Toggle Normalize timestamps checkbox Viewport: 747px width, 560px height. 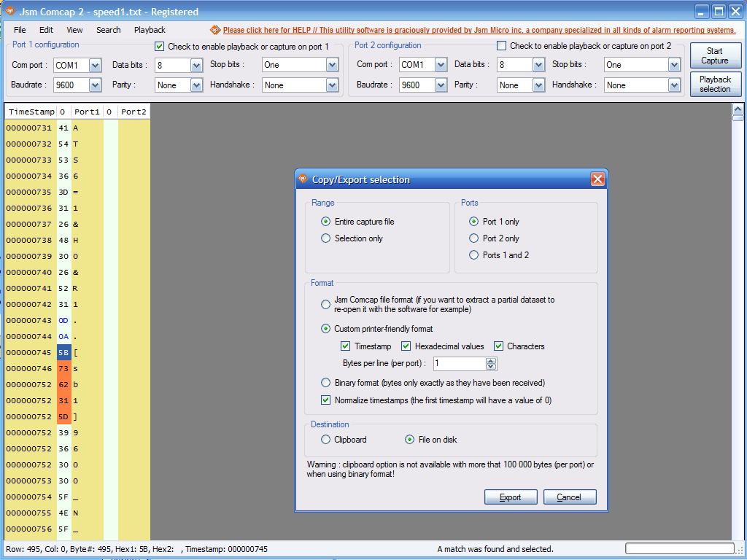tap(325, 400)
